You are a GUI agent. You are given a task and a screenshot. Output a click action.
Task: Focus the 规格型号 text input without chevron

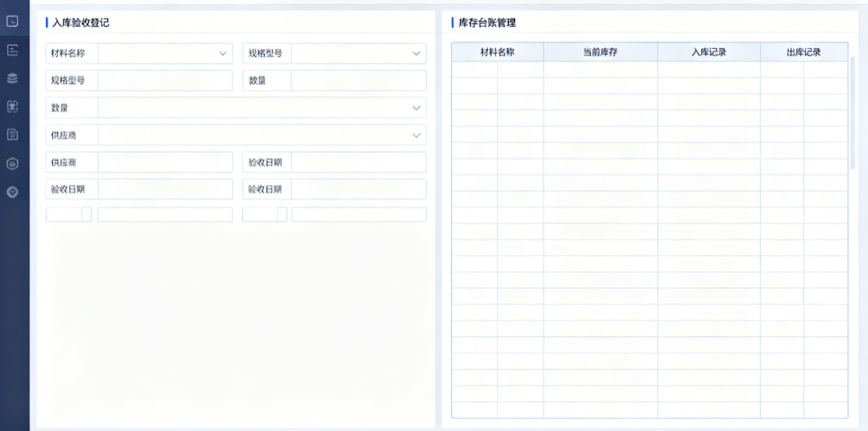(166, 80)
